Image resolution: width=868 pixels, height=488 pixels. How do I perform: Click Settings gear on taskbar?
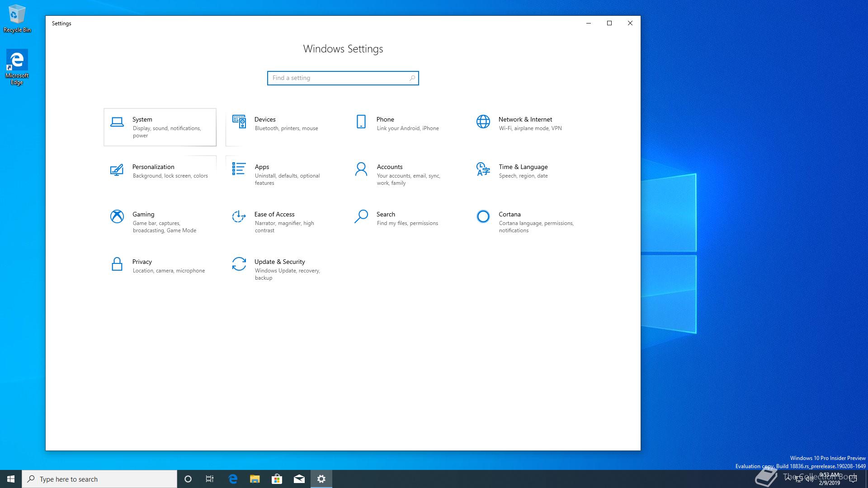click(321, 479)
